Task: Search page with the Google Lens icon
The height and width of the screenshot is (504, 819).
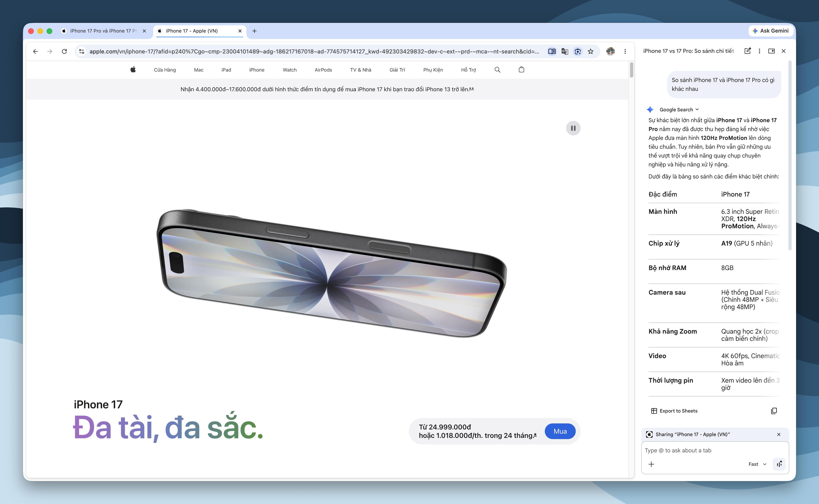Action: [x=578, y=51]
